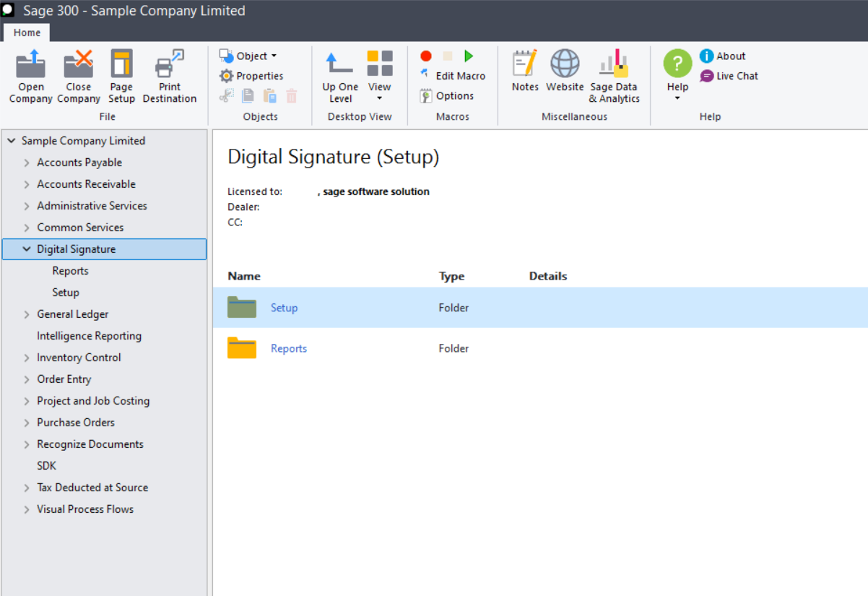Open the View dropdown arrow
868x596 pixels.
[379, 98]
